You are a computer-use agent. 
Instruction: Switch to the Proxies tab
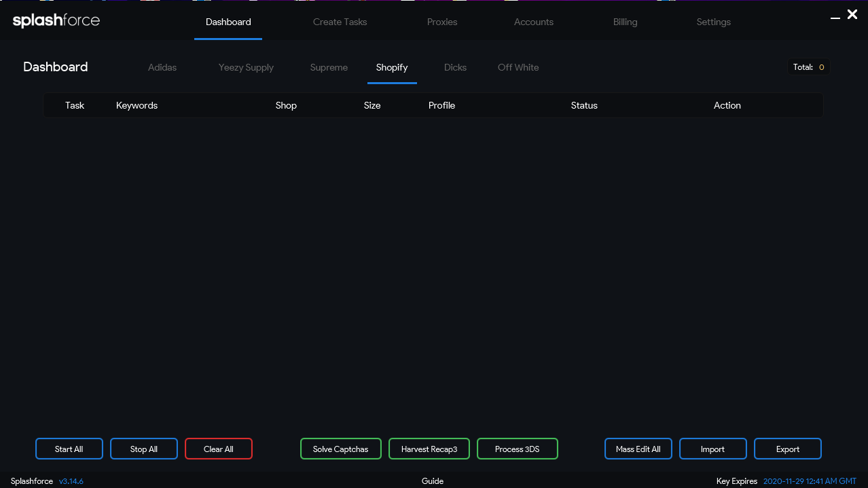pos(442,22)
